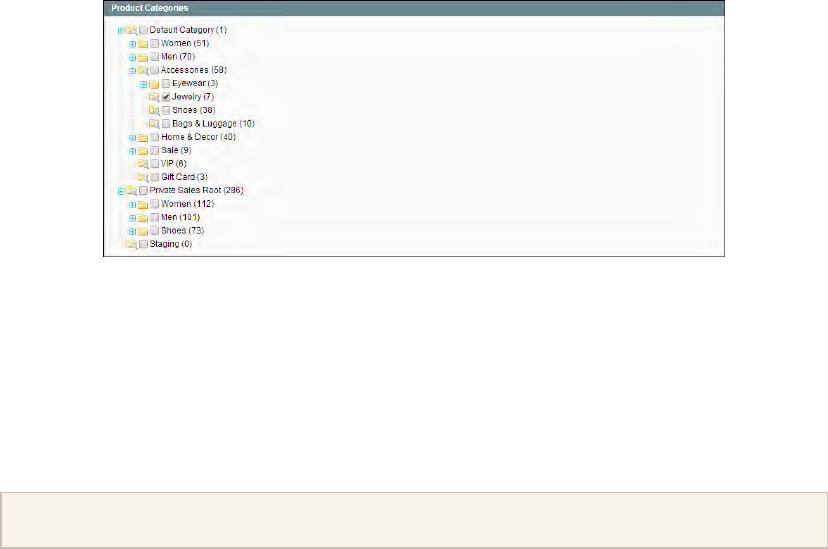Click the Product Categories panel header
Screen dimensions: 828x549
414,8
